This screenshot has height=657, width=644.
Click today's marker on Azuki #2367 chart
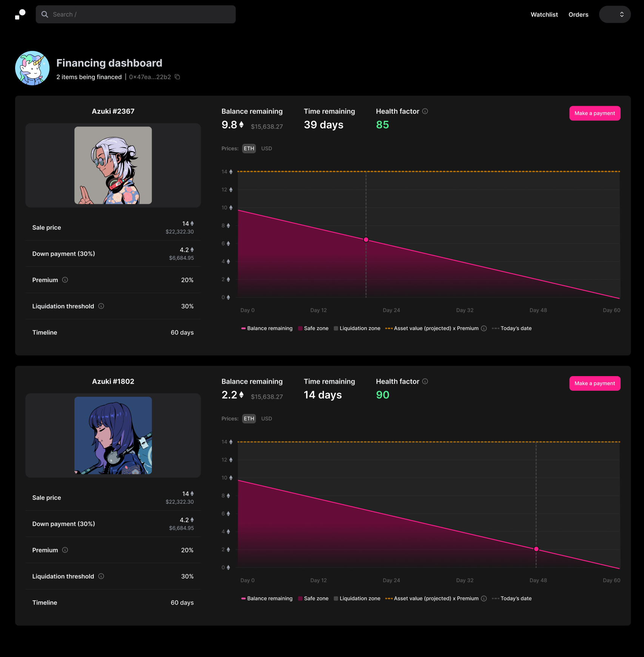(366, 240)
